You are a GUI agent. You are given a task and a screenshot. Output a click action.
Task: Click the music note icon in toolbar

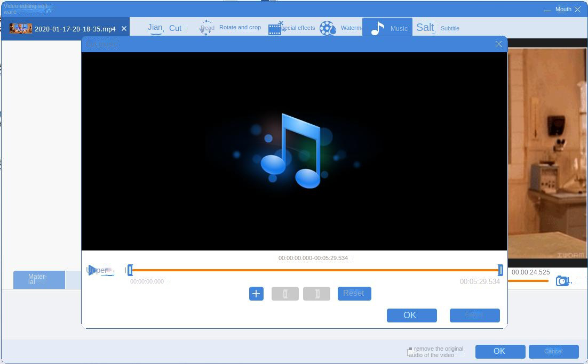click(x=377, y=28)
